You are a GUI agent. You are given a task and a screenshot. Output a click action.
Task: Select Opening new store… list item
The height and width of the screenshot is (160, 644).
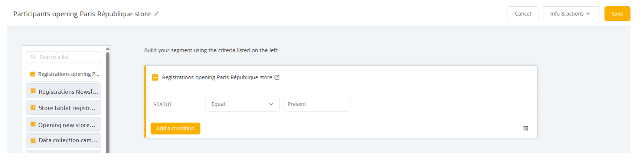click(63, 124)
